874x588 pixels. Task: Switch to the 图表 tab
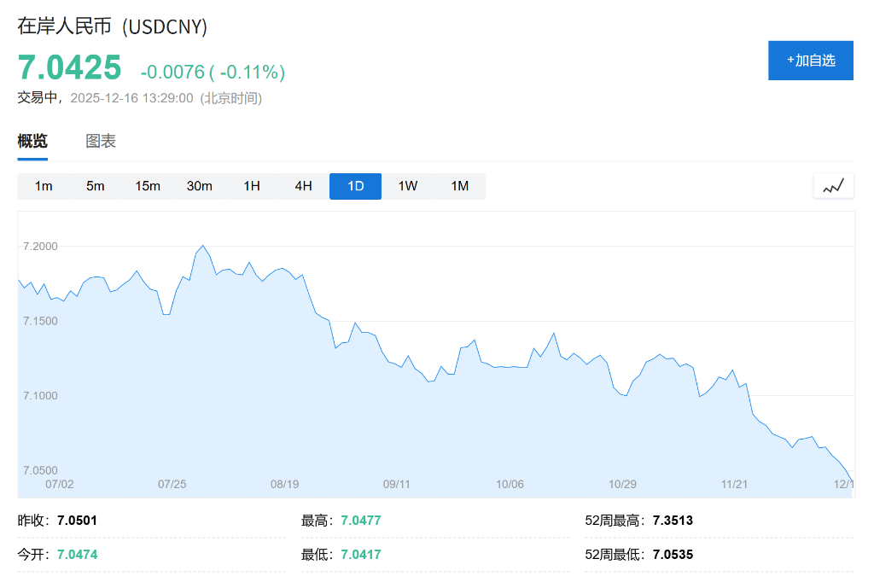(102, 141)
